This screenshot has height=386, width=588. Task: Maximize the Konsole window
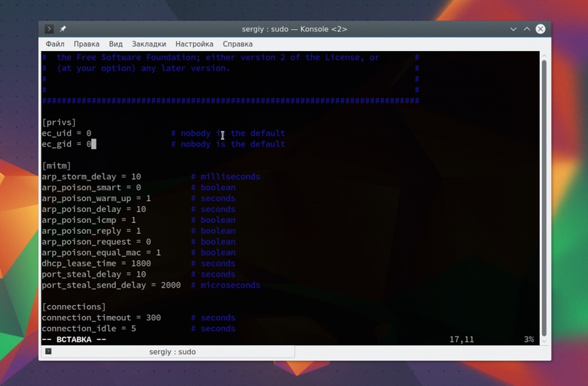point(527,29)
